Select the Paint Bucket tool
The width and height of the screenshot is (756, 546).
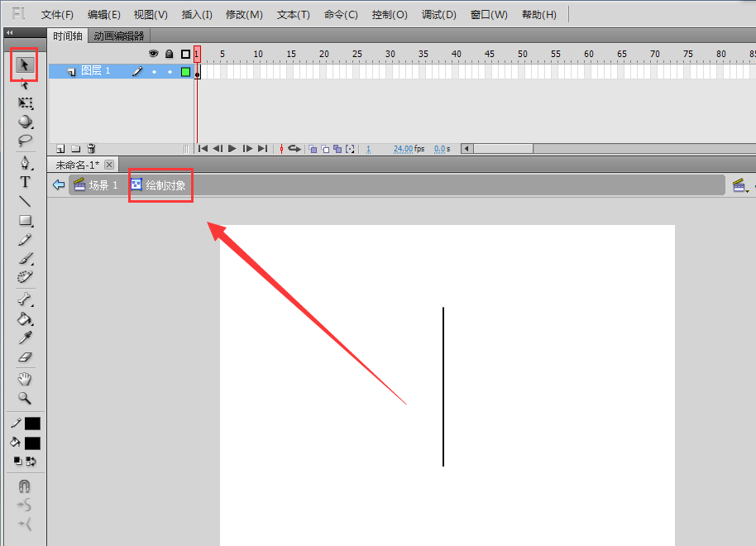(x=25, y=318)
